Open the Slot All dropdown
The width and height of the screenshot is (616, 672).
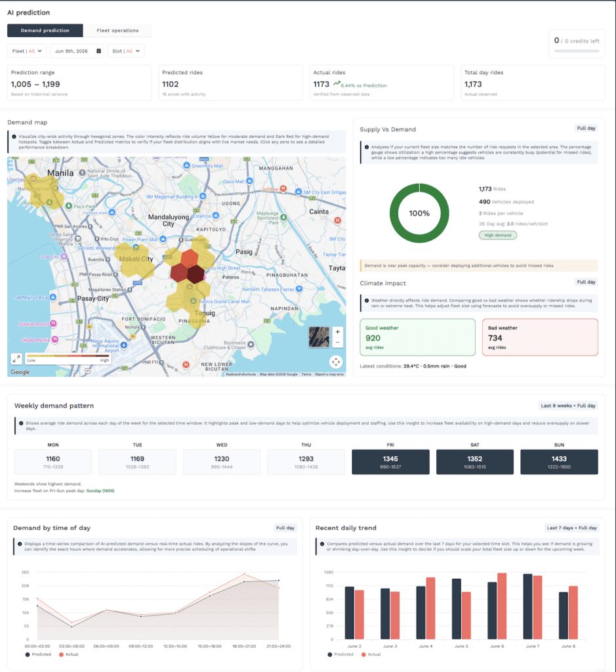click(x=126, y=51)
